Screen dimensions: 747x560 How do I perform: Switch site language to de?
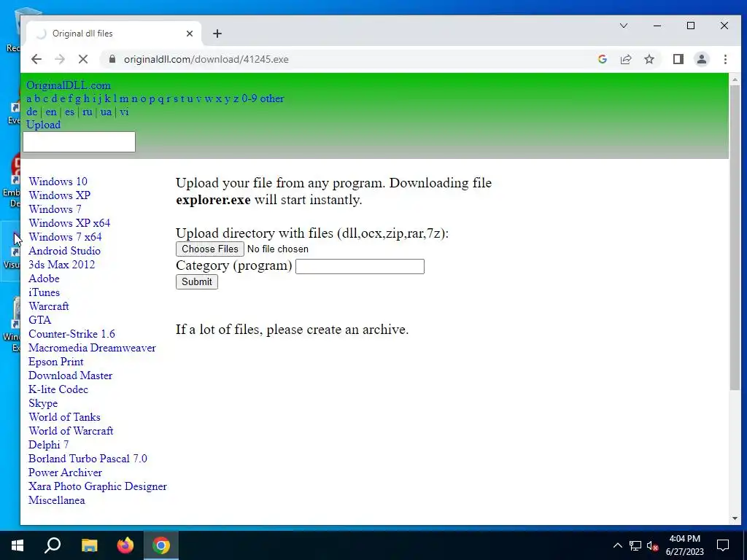(32, 112)
